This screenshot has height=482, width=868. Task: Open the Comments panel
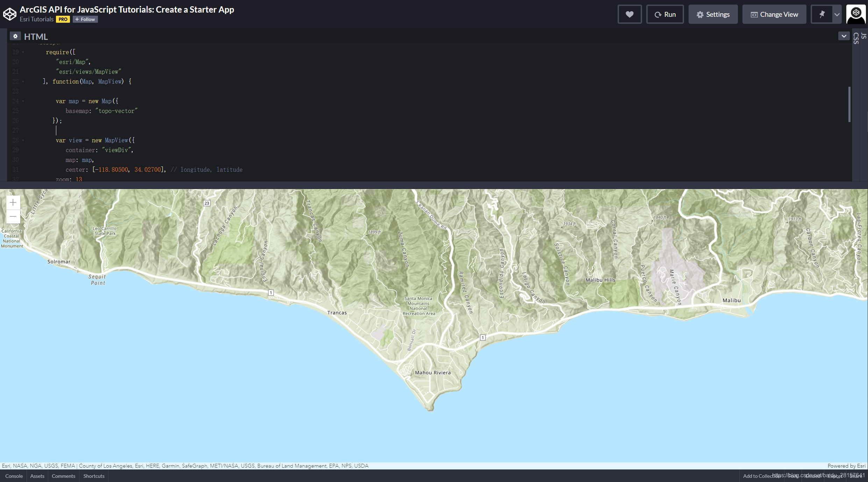(63, 476)
